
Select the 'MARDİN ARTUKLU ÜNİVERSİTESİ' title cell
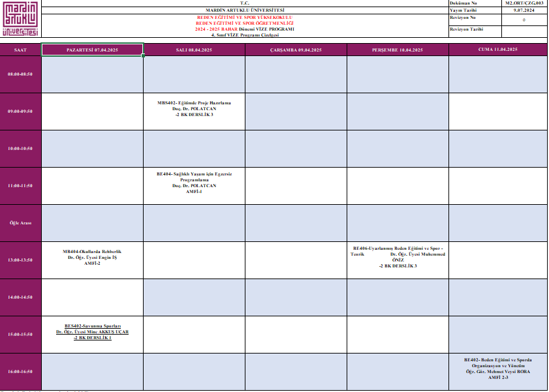point(245,10)
